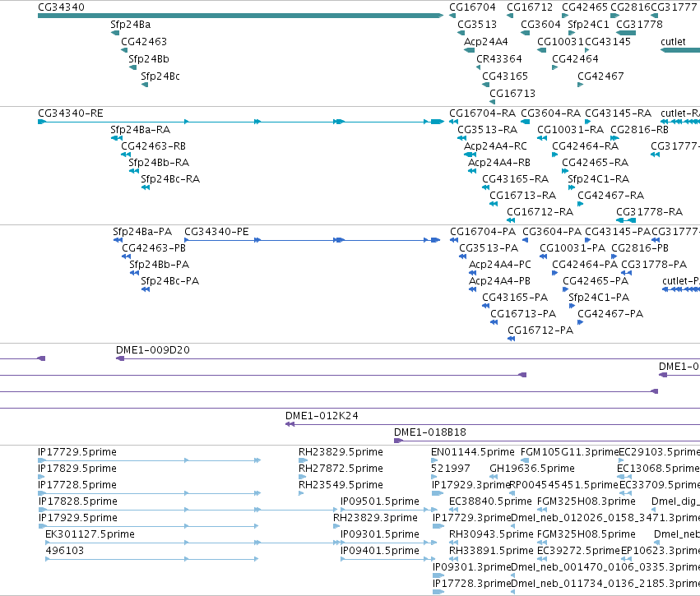This screenshot has width=700, height=596.
Task: Select the CG42465-RA transcript
Action: [x=565, y=171]
